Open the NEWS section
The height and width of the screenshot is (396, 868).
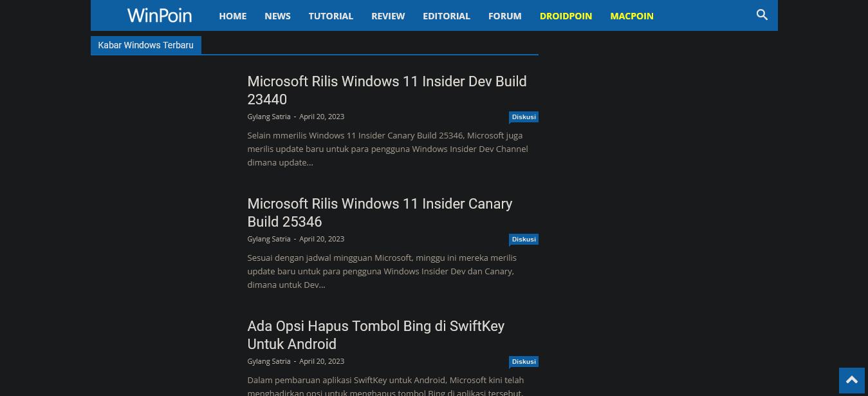click(x=277, y=15)
